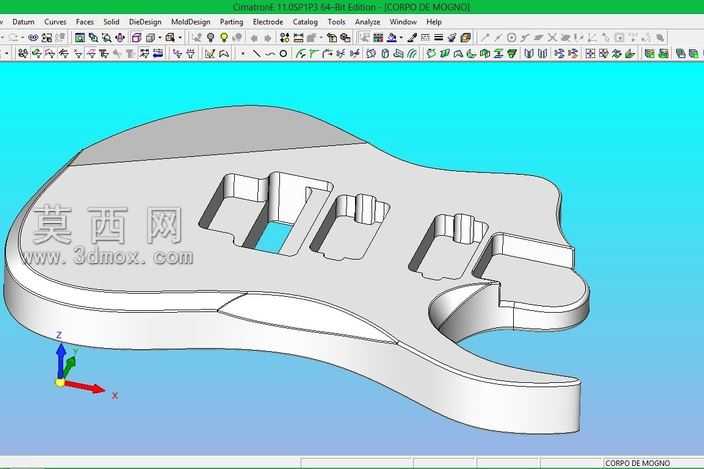
Task: Open the Electrode menu
Action: pyautogui.click(x=268, y=22)
